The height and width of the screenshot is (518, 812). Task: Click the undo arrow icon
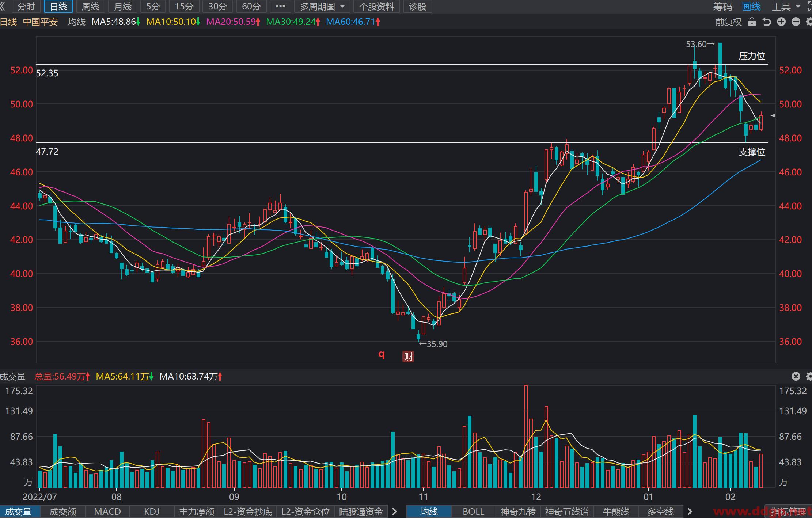(767, 22)
